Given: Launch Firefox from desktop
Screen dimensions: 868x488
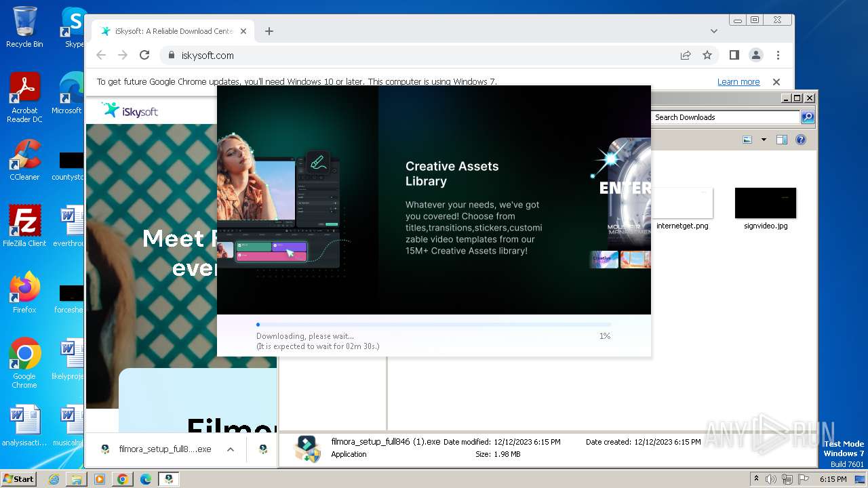Looking at the screenshot, I should click(x=24, y=292).
